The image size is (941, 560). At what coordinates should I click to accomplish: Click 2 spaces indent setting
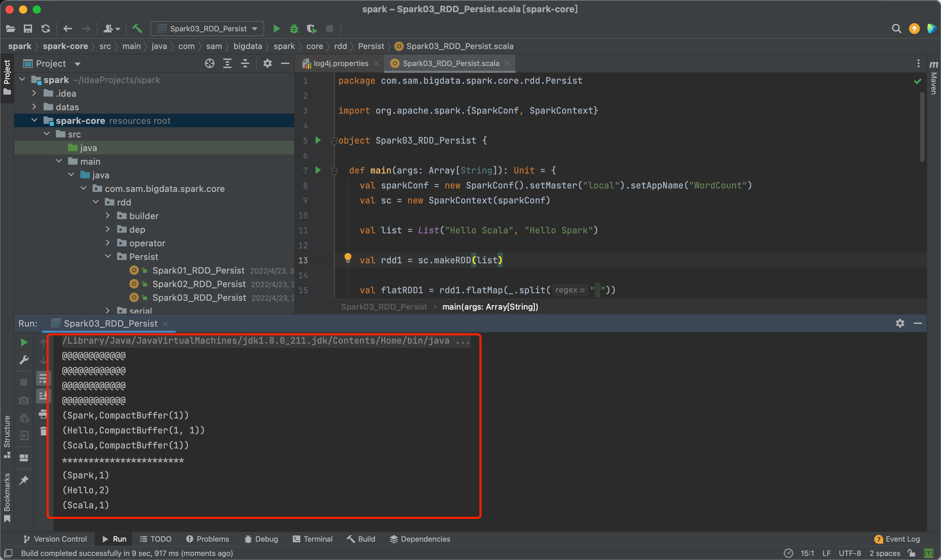[885, 553]
